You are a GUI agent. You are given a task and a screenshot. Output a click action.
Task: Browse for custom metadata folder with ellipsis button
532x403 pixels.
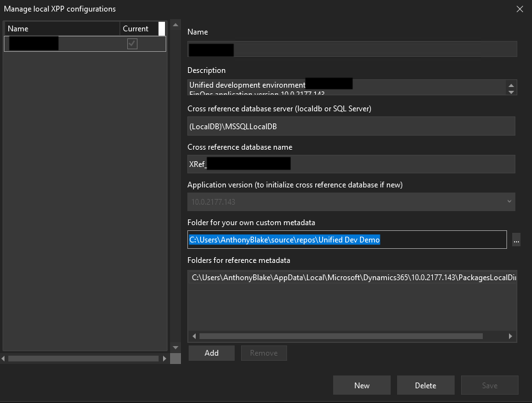(516, 241)
